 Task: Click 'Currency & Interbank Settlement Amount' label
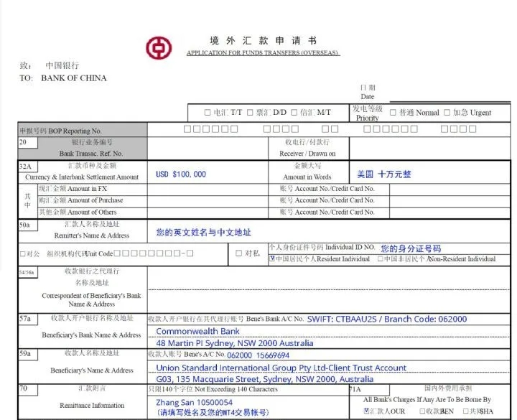[x=82, y=177]
